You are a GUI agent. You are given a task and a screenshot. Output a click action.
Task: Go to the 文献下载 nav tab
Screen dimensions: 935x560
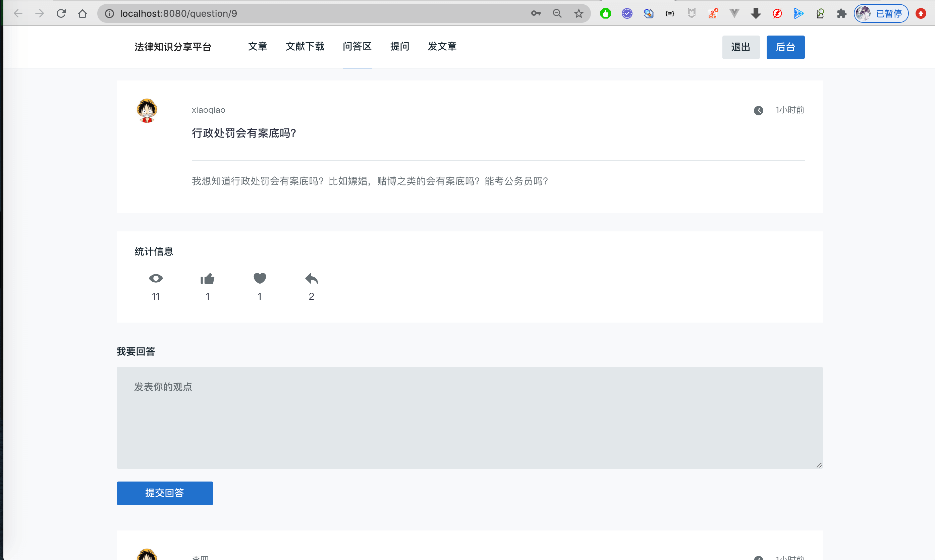[x=305, y=46]
